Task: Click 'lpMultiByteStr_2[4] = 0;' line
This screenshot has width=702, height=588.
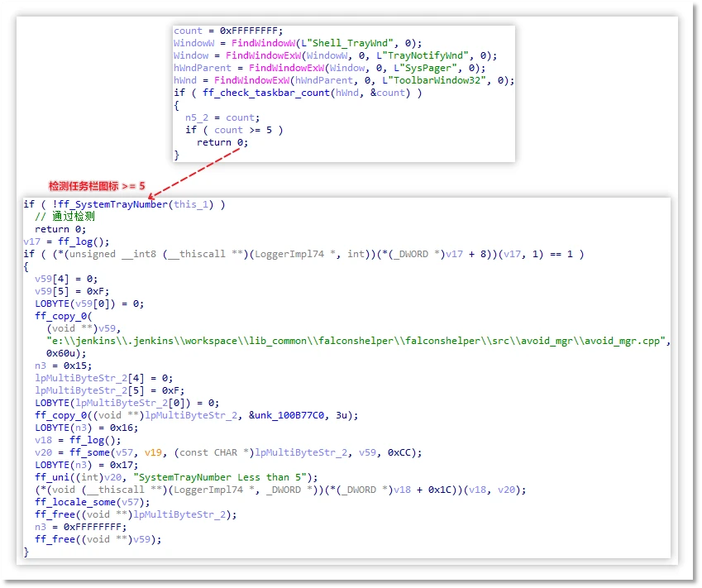Action: click(x=104, y=379)
